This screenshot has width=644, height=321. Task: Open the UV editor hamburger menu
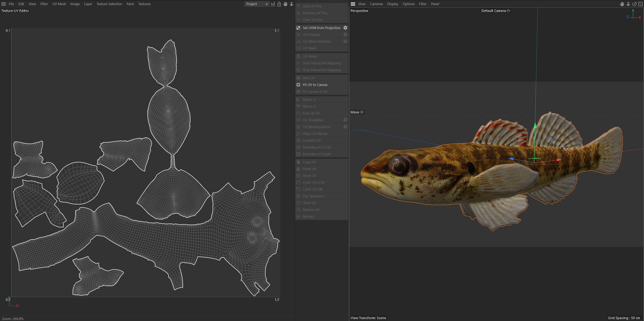coord(4,4)
